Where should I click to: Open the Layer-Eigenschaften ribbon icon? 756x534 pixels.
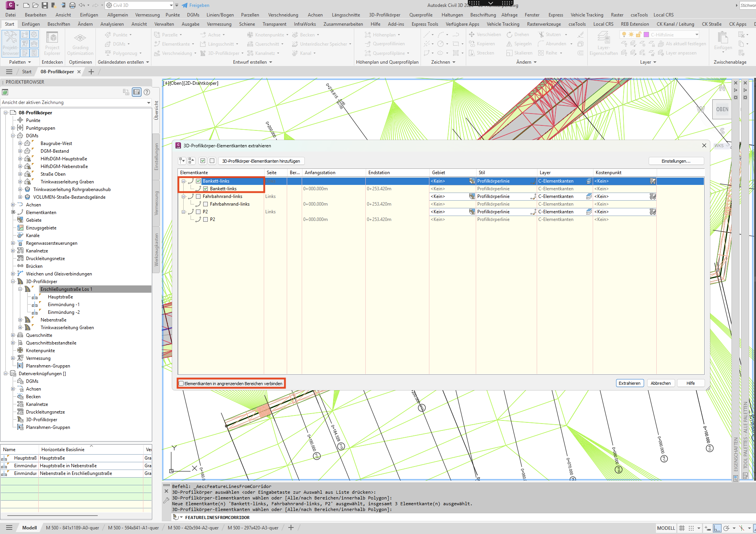pyautogui.click(x=603, y=43)
